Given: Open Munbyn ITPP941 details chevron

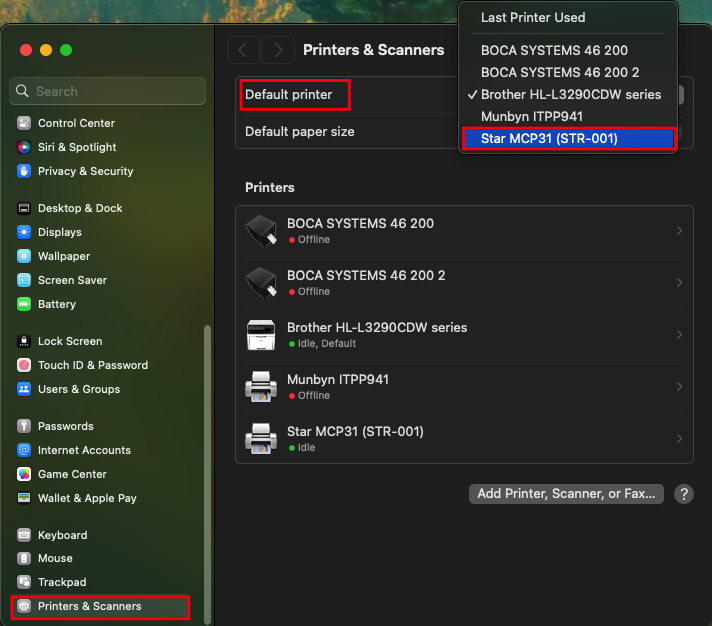Looking at the screenshot, I should point(679,387).
